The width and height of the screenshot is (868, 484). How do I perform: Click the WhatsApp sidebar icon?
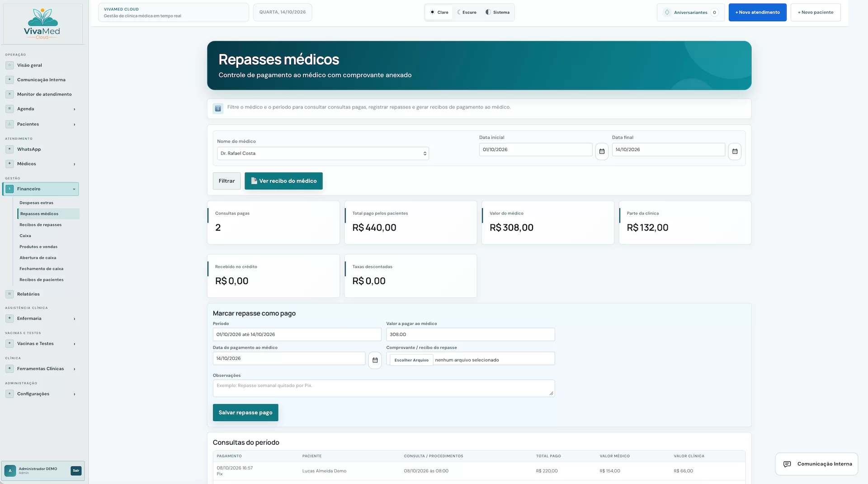[x=9, y=149]
